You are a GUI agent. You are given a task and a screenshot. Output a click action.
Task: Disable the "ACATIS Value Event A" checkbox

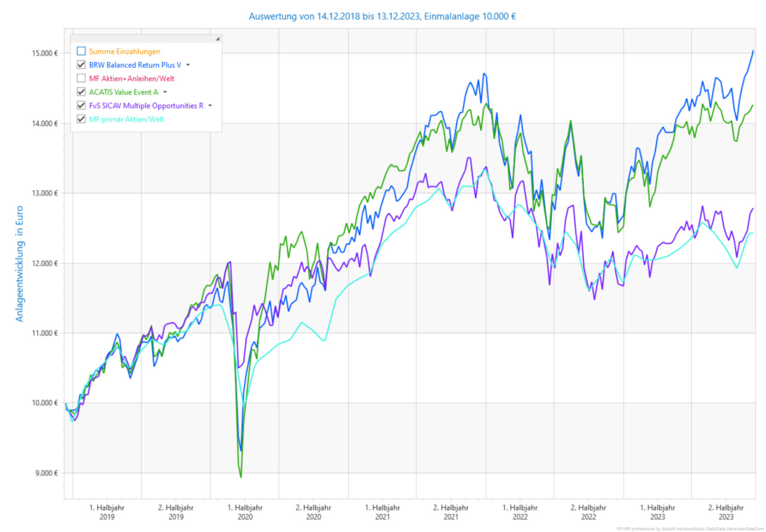(80, 92)
